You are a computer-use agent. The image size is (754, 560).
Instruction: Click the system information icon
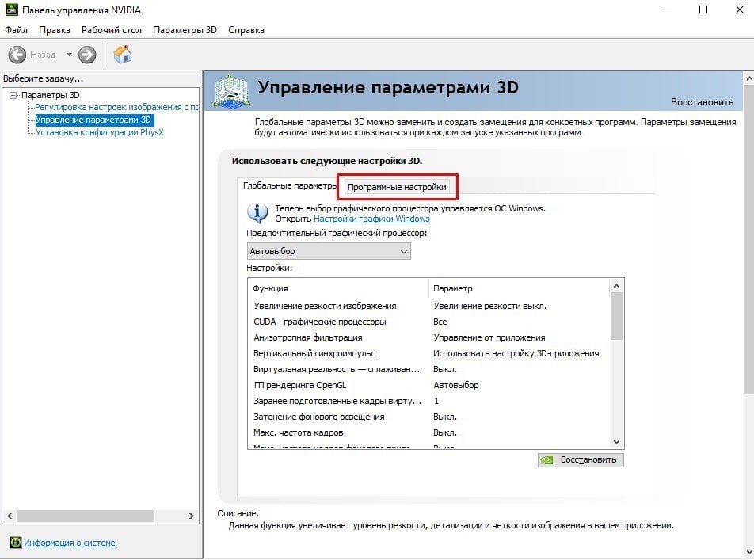[x=15, y=543]
